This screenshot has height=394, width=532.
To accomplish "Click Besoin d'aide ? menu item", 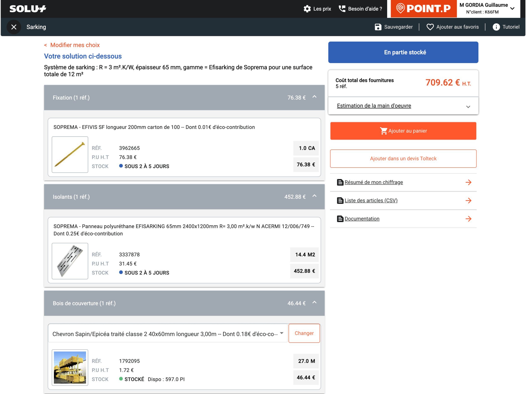I will 365,9.
